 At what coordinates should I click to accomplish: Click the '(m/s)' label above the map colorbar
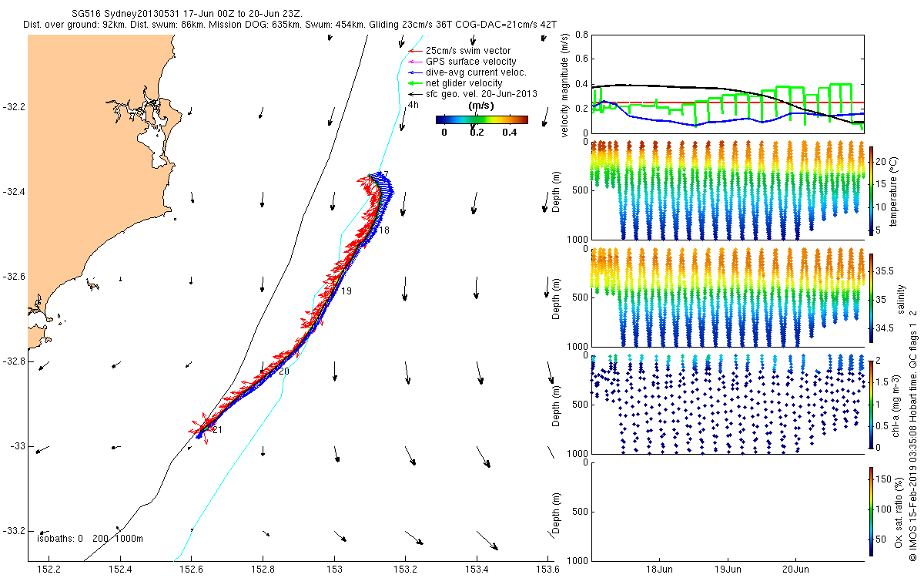[x=481, y=107]
